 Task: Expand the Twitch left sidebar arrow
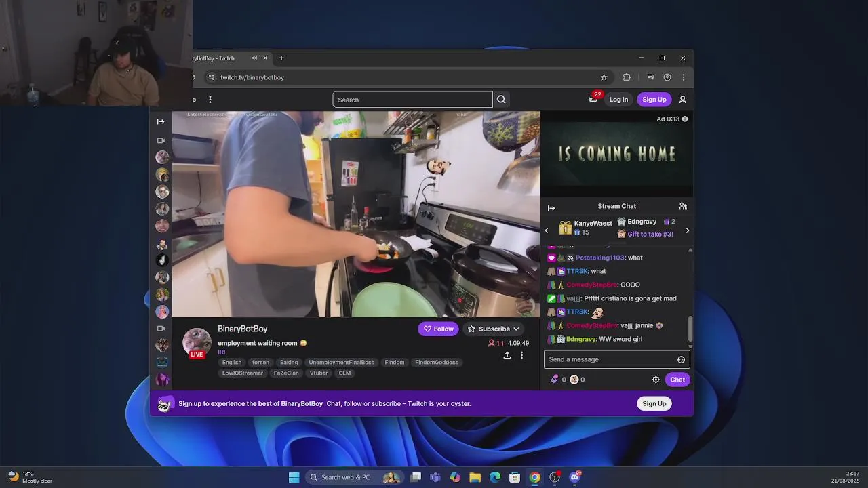pos(161,121)
